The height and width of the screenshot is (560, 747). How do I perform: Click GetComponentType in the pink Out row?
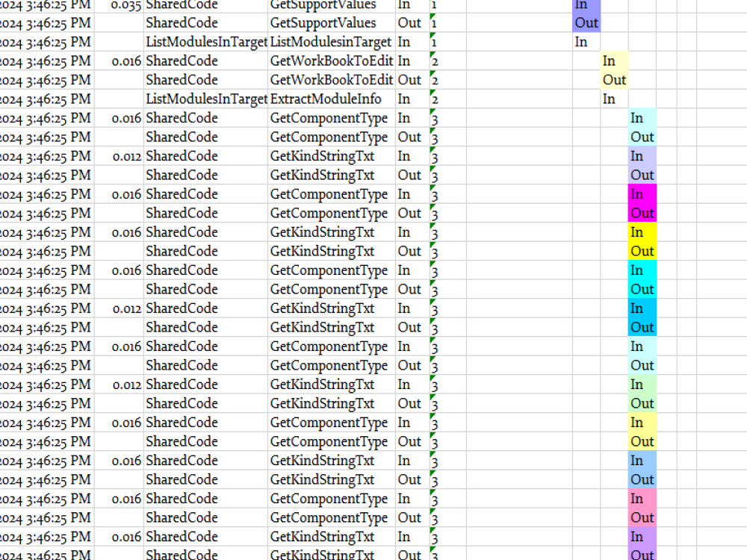coord(332,518)
